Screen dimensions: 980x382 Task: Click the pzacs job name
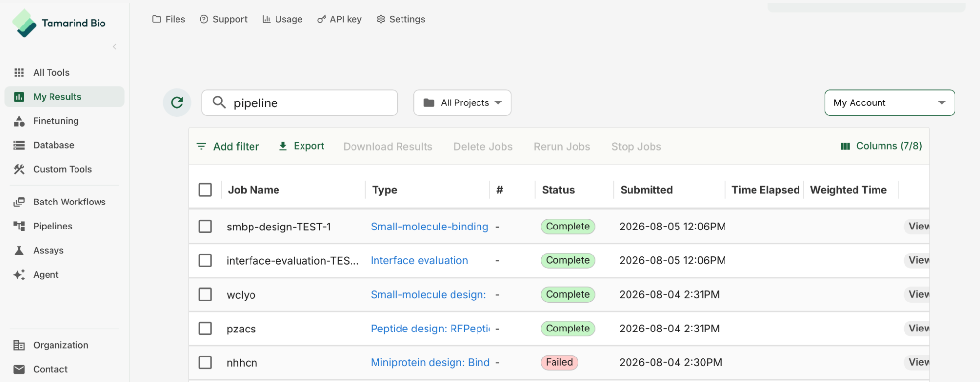pyautogui.click(x=241, y=329)
